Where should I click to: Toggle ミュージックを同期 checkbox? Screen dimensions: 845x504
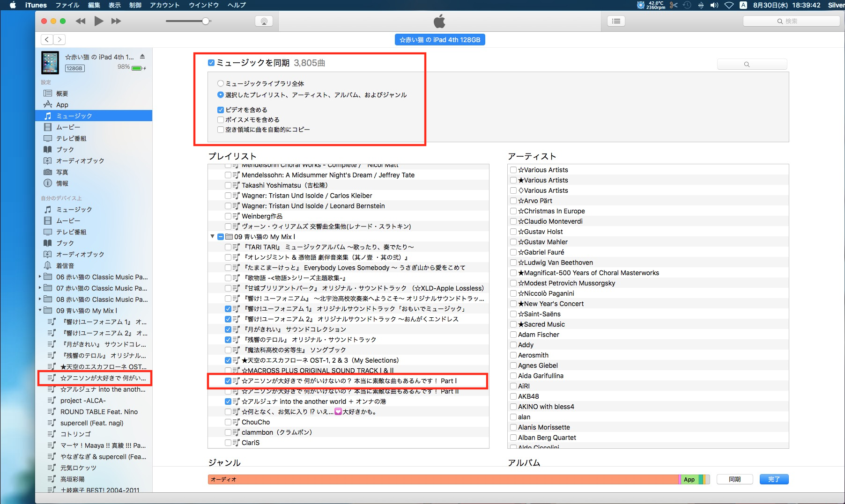(211, 63)
